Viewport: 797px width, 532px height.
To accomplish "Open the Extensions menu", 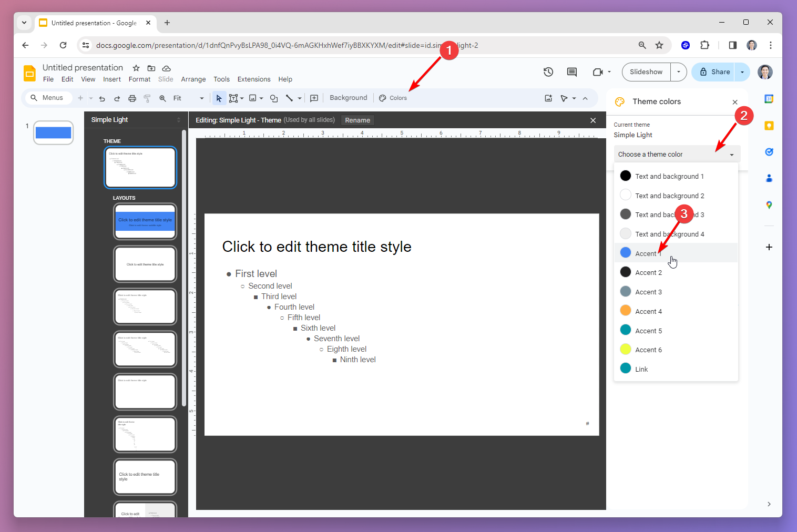I will point(254,79).
